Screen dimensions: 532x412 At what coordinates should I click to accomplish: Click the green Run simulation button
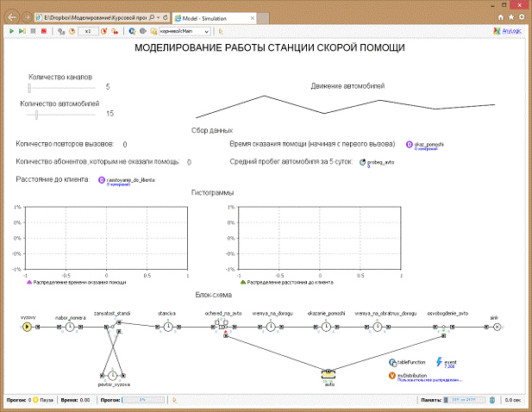point(11,31)
